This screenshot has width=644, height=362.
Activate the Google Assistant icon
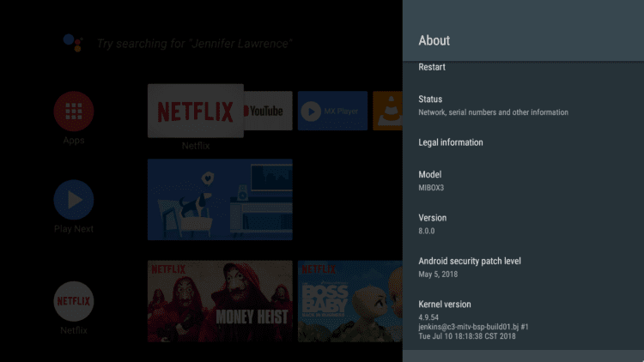point(73,43)
